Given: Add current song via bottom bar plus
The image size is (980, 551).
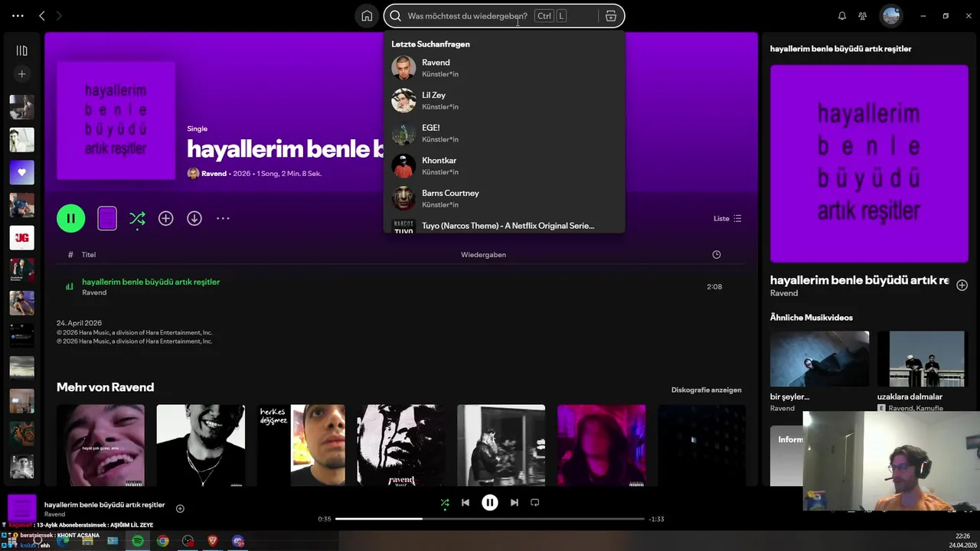Looking at the screenshot, I should [180, 508].
